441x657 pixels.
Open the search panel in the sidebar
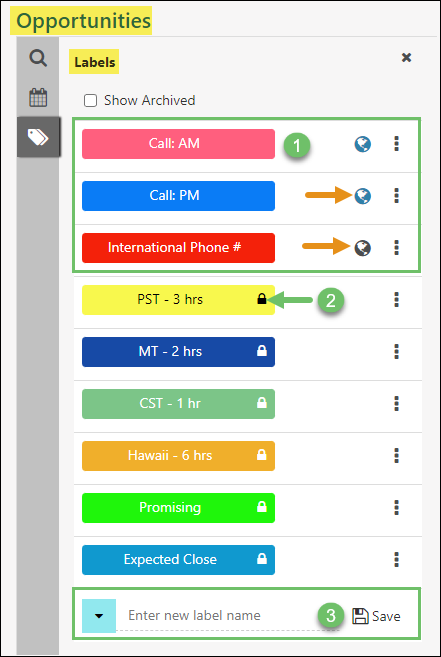coord(38,58)
